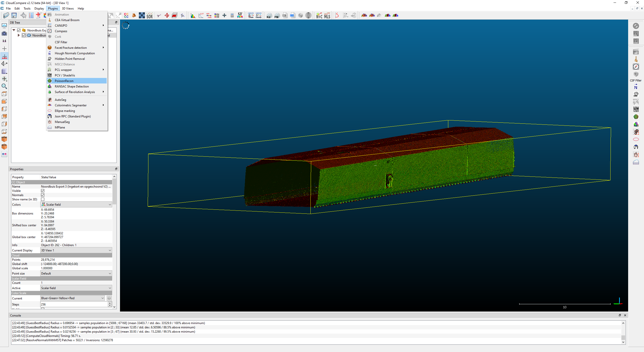Set the BACK view cube icon
The width and height of the screenshot is (644, 352).
point(4,147)
